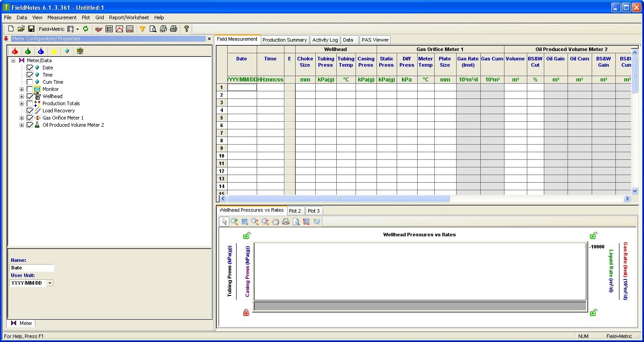This screenshot has height=342, width=644.
Task: Expand the Production Totals node
Action: coord(21,103)
